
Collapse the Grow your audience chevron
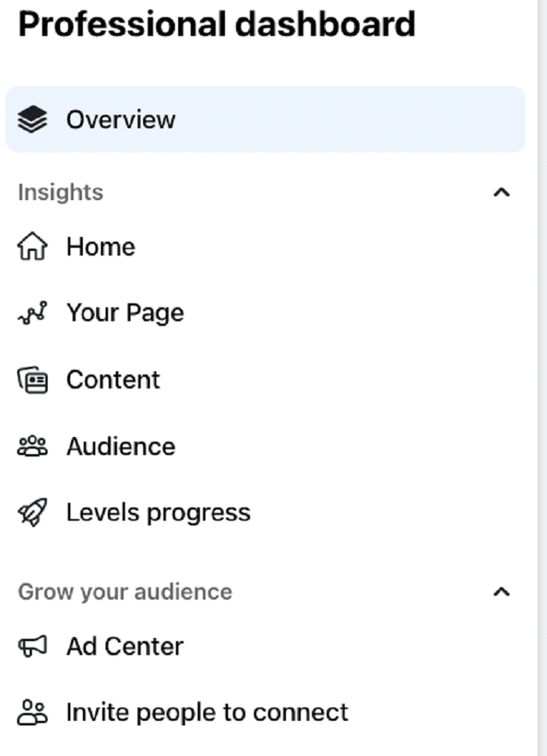[x=501, y=592]
